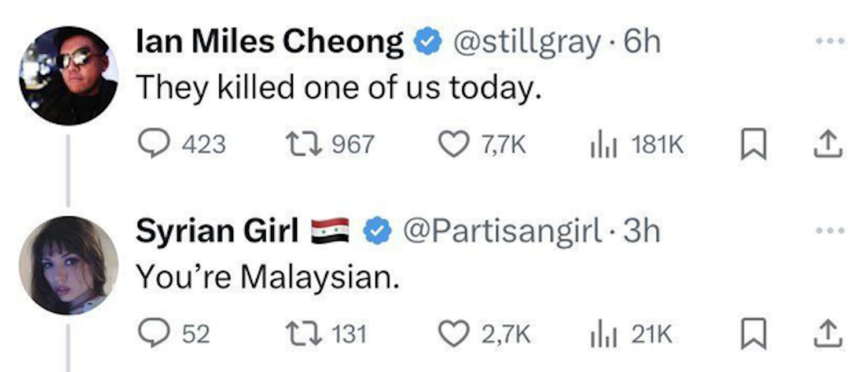This screenshot has height=372, width=868.
Task: Open Syrian Girl's profile picture
Action: pos(68,265)
